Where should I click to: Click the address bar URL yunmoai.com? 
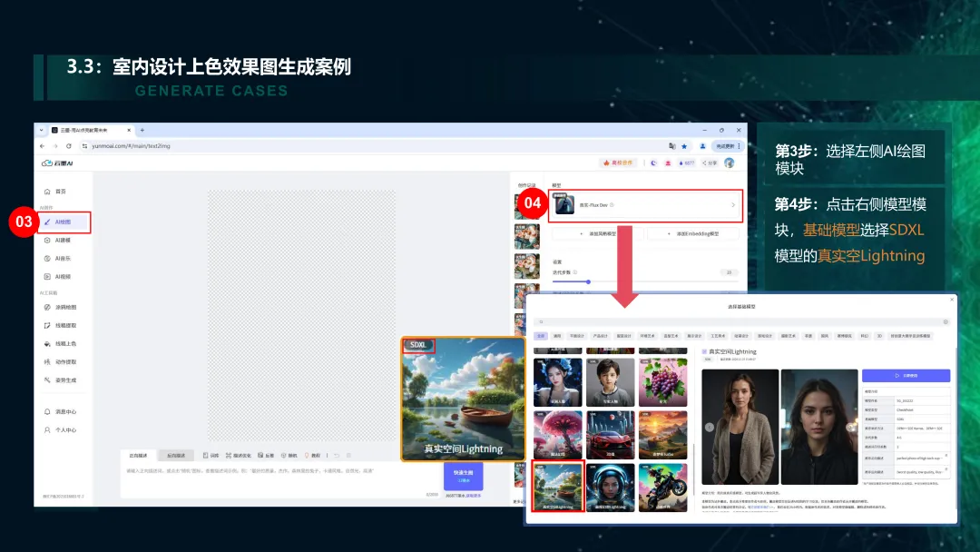(132, 145)
